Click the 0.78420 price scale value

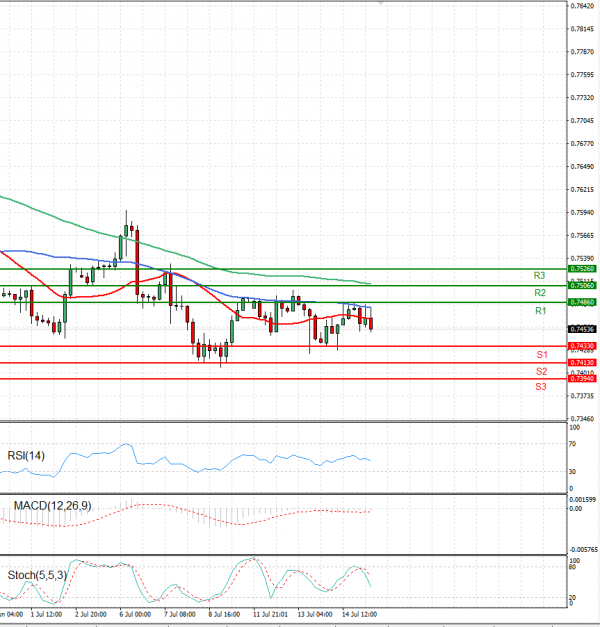582,6
